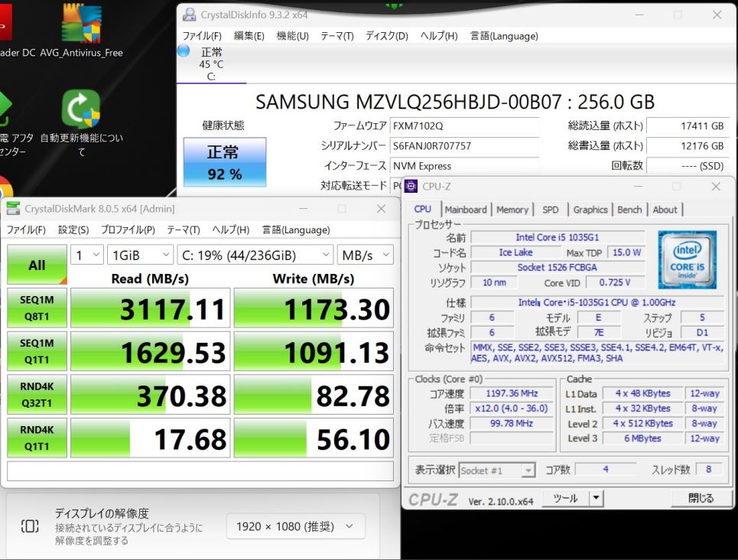Open ヘルプ(H) menu in CrystalDiskMark

(231, 230)
